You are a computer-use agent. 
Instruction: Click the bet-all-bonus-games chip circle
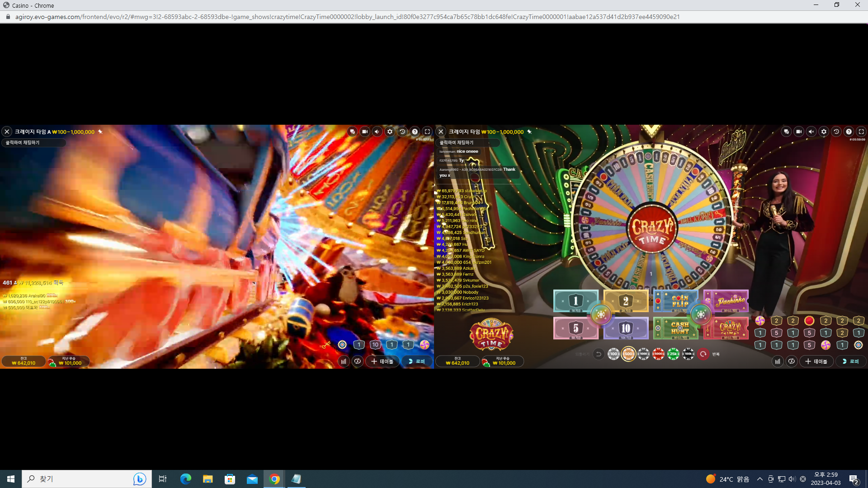(701, 314)
